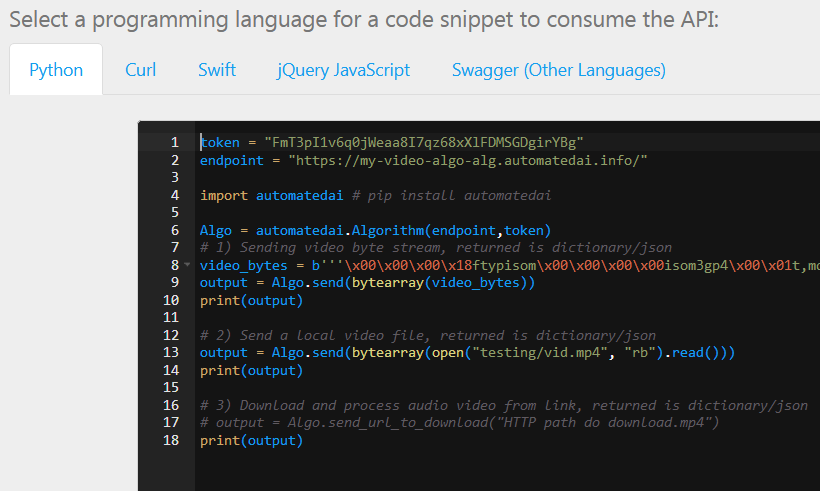Collapse the fold arrow on line 8
The height and width of the screenshot is (491, 820).
point(187,265)
